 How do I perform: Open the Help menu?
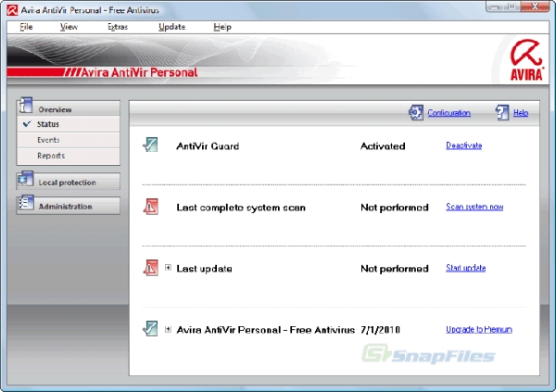tap(222, 27)
